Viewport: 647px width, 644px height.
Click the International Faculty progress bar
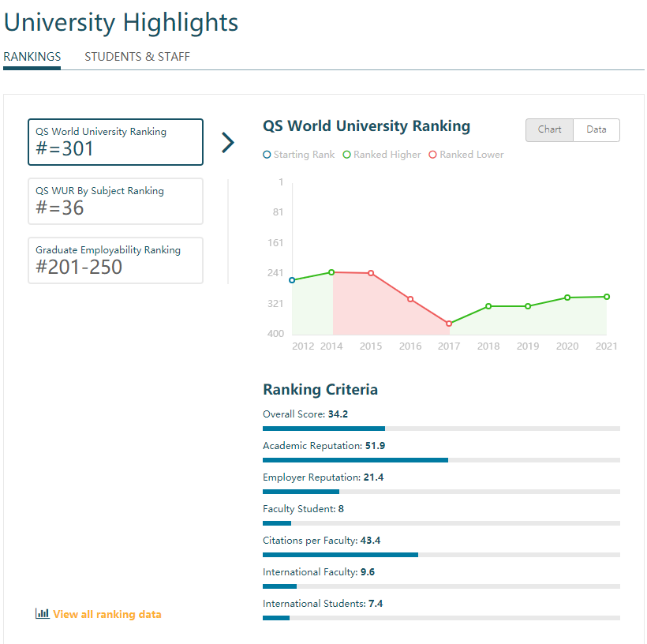[x=441, y=586]
